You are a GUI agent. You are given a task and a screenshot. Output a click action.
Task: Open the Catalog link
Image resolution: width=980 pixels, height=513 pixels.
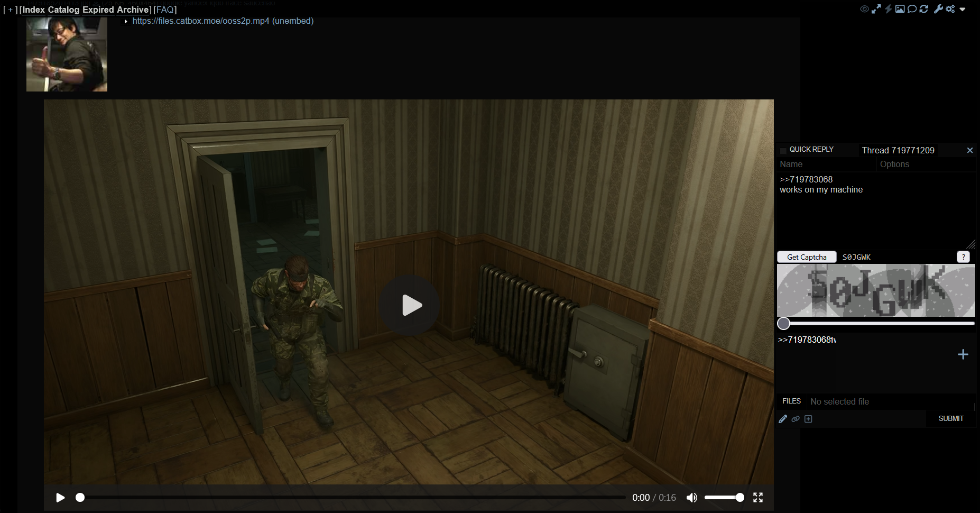click(x=63, y=10)
